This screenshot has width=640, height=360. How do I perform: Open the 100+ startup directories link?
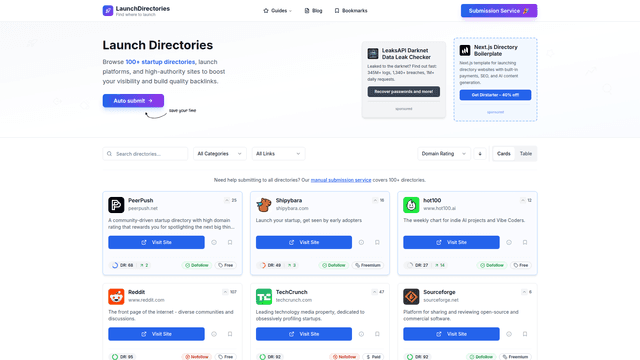(x=160, y=62)
